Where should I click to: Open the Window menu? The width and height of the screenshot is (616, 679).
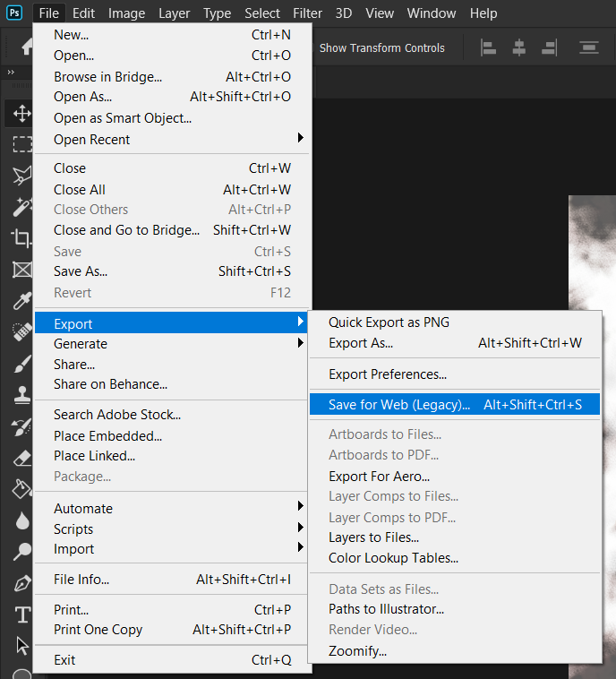click(432, 13)
